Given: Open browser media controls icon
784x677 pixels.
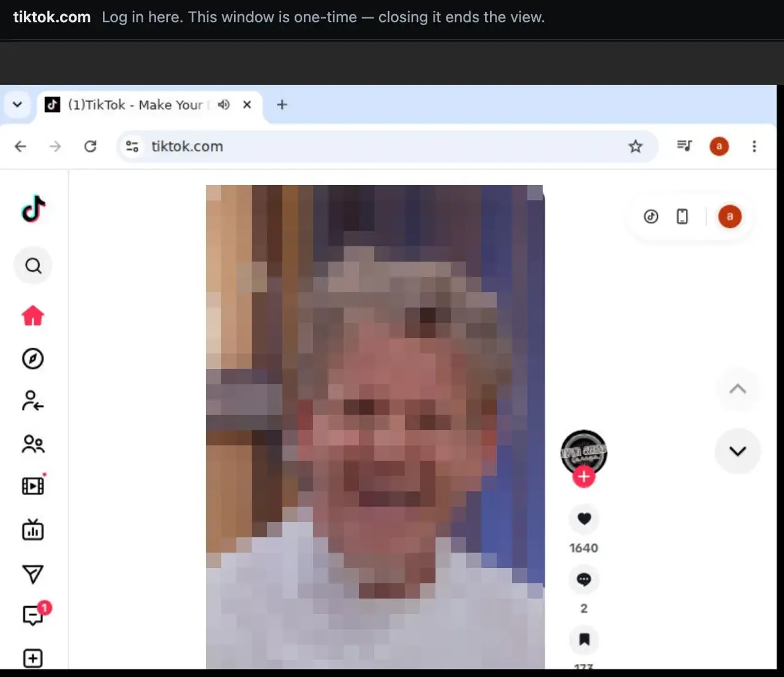Looking at the screenshot, I should pos(684,146).
